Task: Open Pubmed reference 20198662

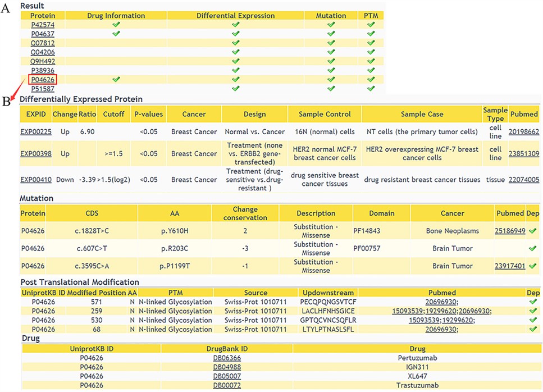Action: tap(523, 132)
